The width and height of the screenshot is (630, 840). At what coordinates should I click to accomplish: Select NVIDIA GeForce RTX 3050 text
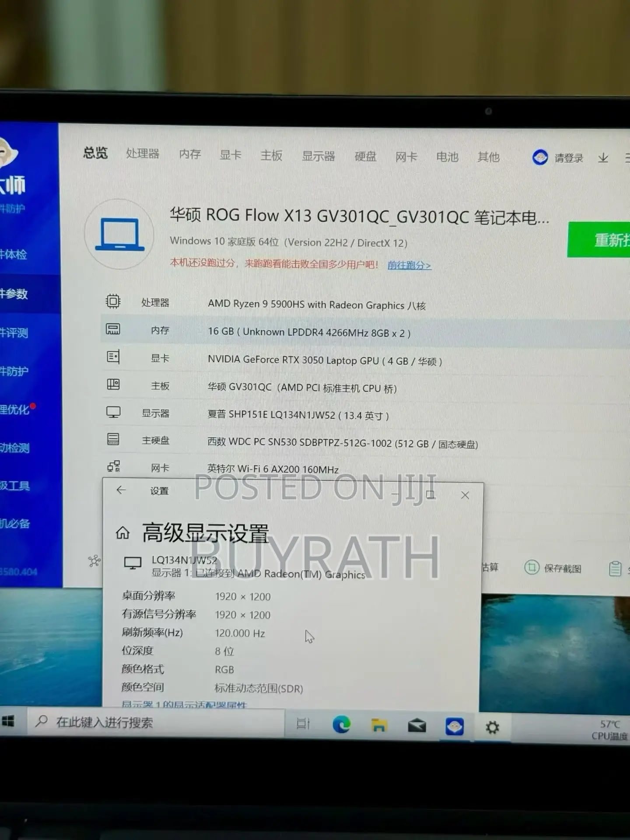click(x=325, y=360)
